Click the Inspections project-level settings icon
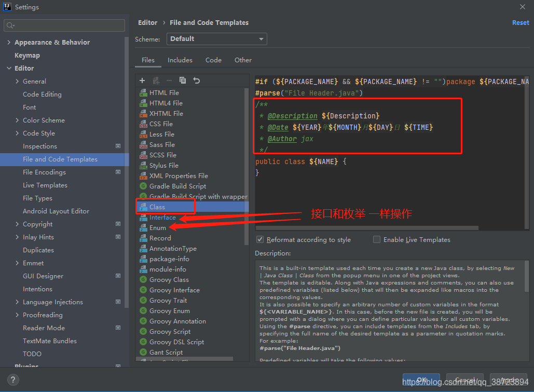The height and width of the screenshot is (392, 534). [x=118, y=146]
